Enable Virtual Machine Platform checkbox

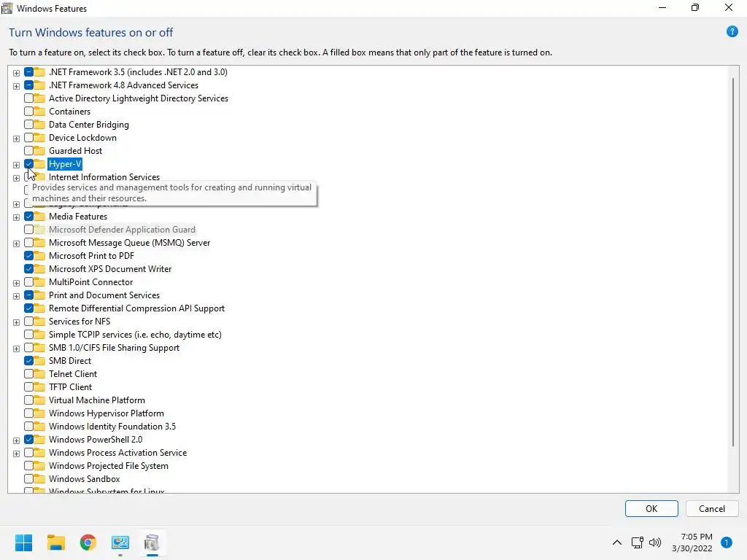point(28,400)
